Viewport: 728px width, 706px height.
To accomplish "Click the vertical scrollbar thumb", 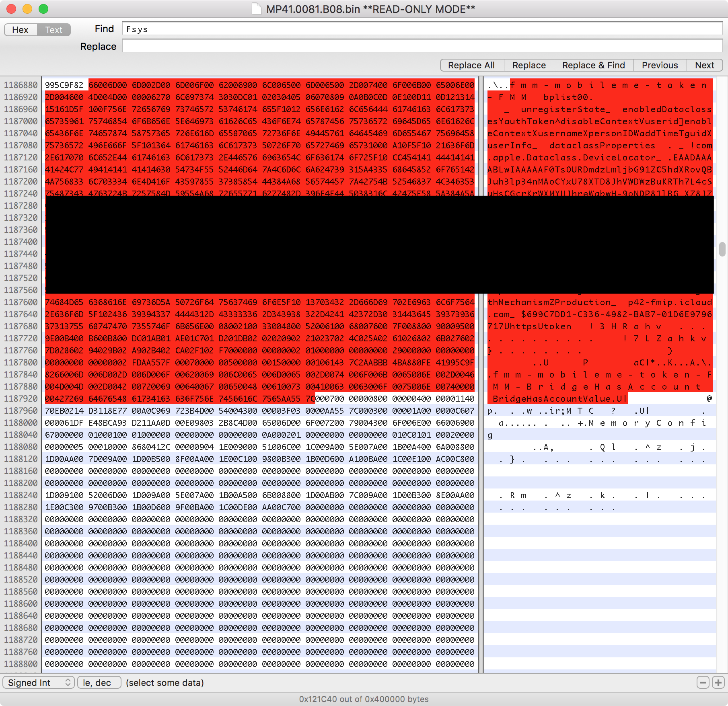I will (x=722, y=249).
